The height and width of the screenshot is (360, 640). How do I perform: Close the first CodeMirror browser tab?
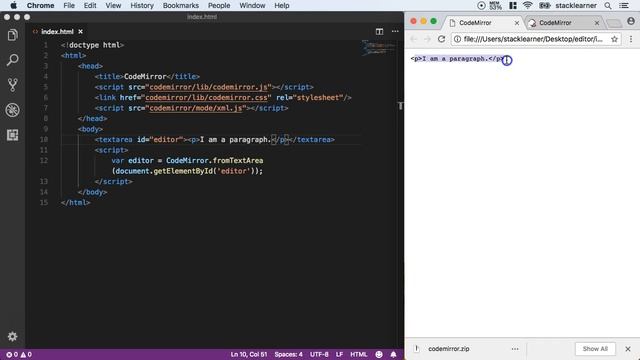point(517,23)
